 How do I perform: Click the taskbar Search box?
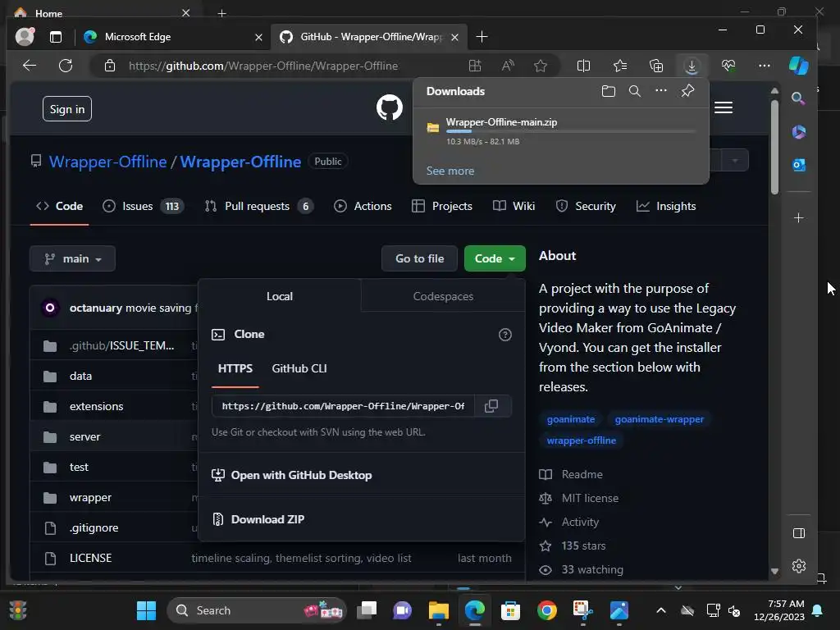click(x=257, y=610)
